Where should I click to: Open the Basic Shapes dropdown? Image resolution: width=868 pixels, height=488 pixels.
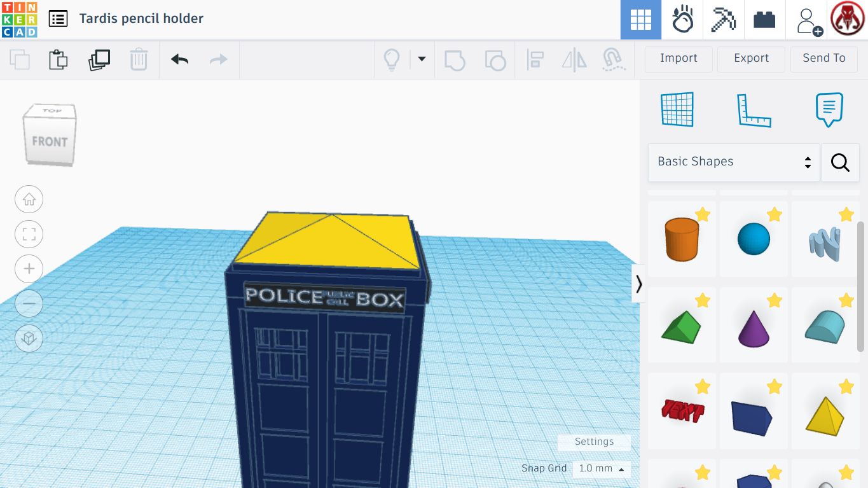click(x=734, y=162)
